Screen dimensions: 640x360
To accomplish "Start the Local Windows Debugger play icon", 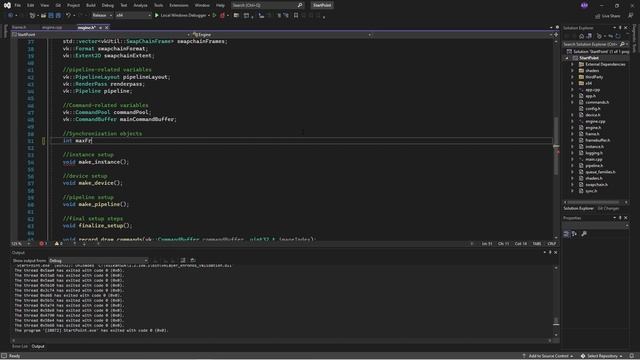I will pos(157,16).
